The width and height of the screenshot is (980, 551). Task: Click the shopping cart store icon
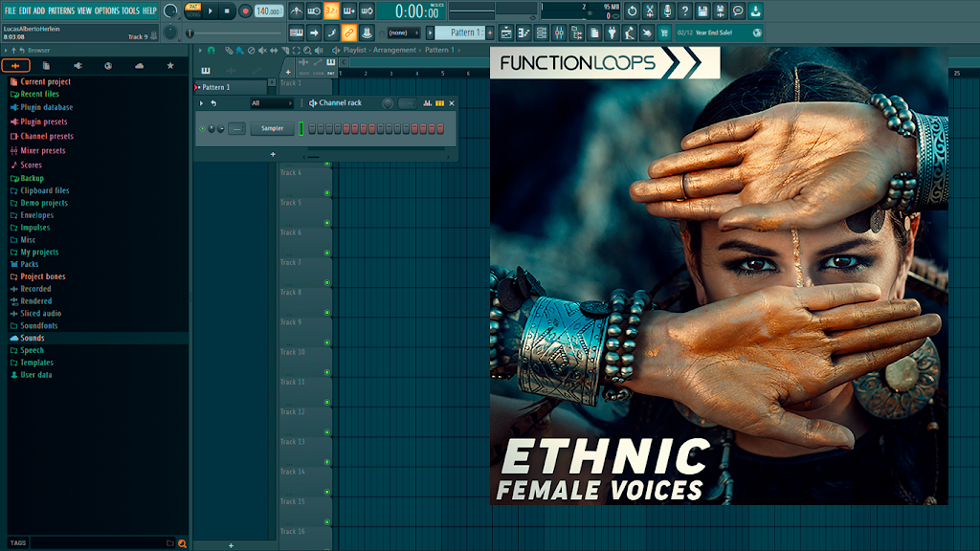pos(664,33)
